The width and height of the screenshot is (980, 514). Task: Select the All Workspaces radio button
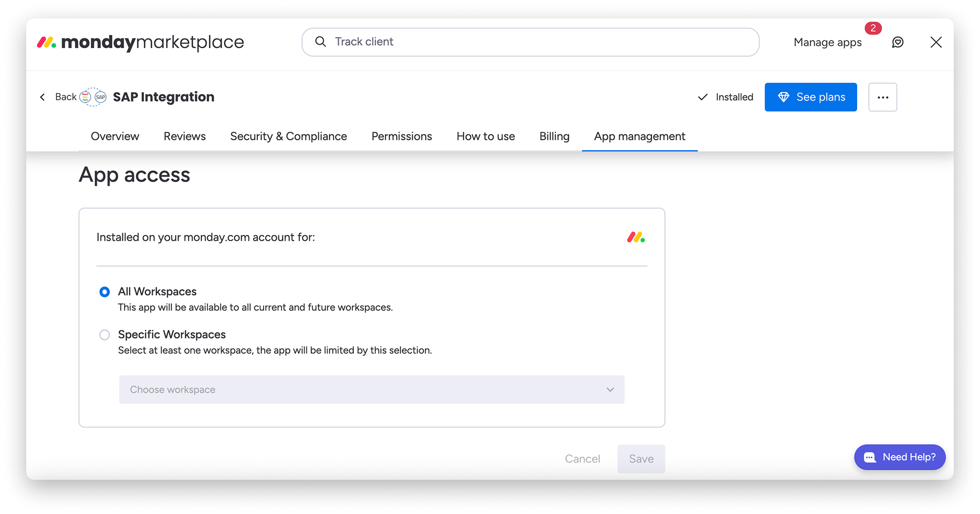click(x=105, y=292)
